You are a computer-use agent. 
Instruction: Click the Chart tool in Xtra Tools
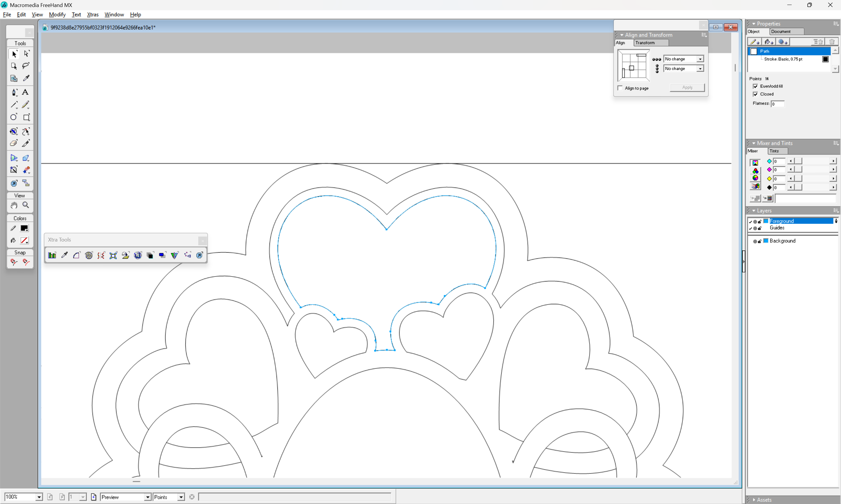[x=52, y=255]
